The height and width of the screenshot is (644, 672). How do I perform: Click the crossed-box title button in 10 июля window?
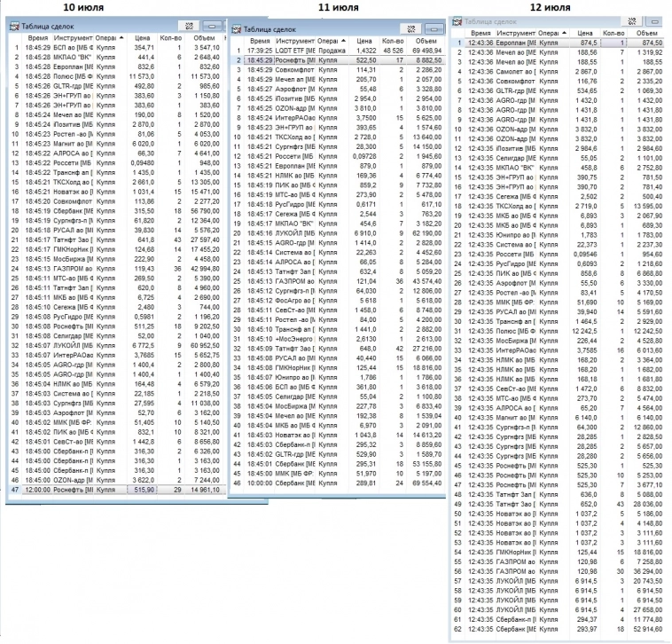pyautogui.click(x=187, y=27)
